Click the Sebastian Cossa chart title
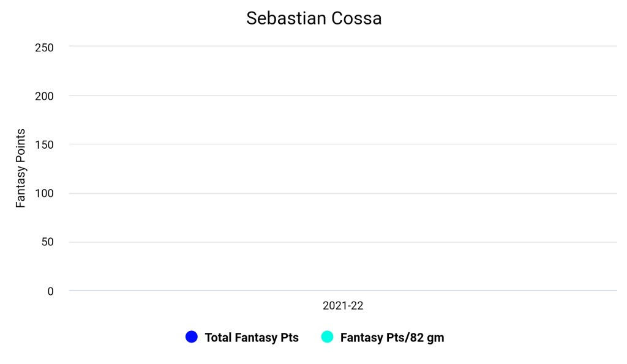Viewport: 627px width, 364px height. pyautogui.click(x=313, y=18)
